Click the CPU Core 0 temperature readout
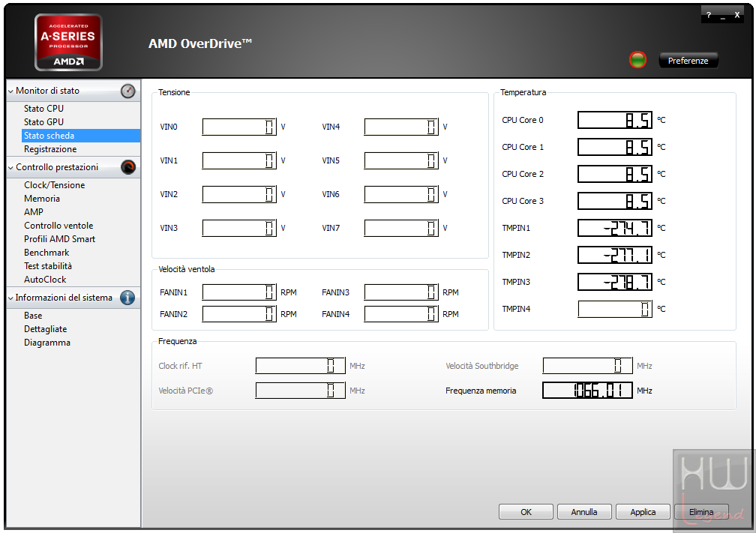 615,120
